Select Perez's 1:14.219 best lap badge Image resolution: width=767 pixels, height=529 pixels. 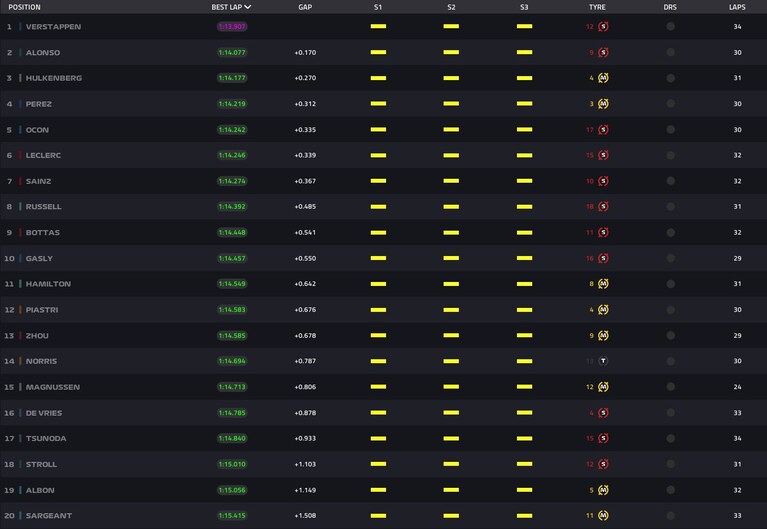pos(232,104)
